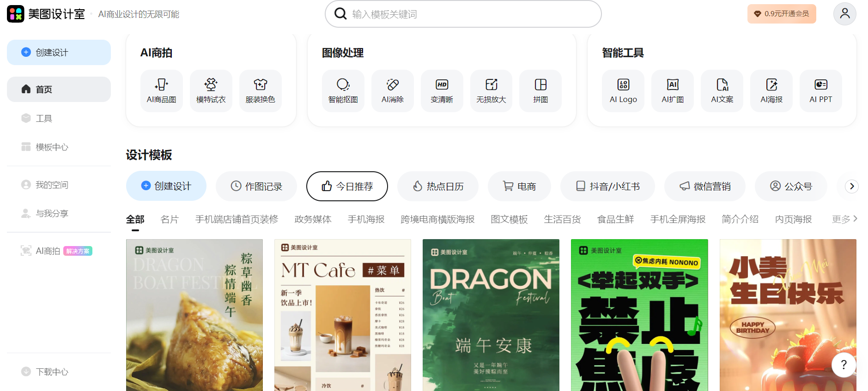The width and height of the screenshot is (868, 391).
Task: Open the 拼图 collage tool
Action: tap(540, 90)
